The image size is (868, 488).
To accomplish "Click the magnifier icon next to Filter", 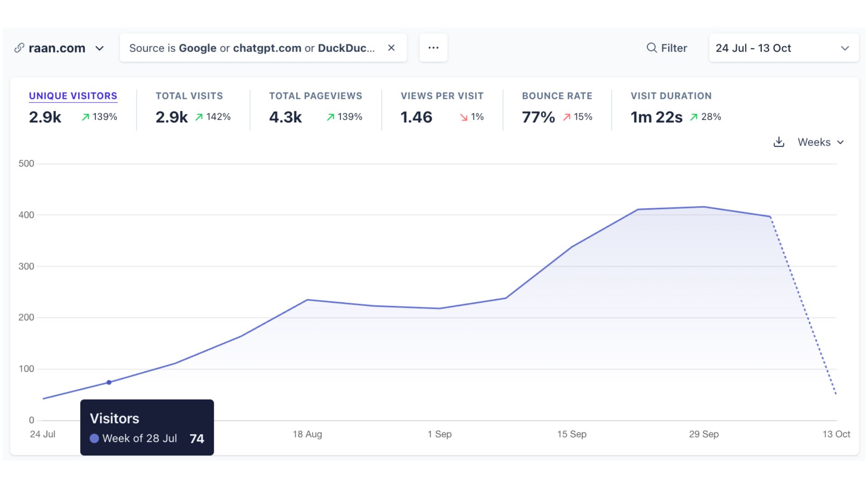I will click(651, 48).
